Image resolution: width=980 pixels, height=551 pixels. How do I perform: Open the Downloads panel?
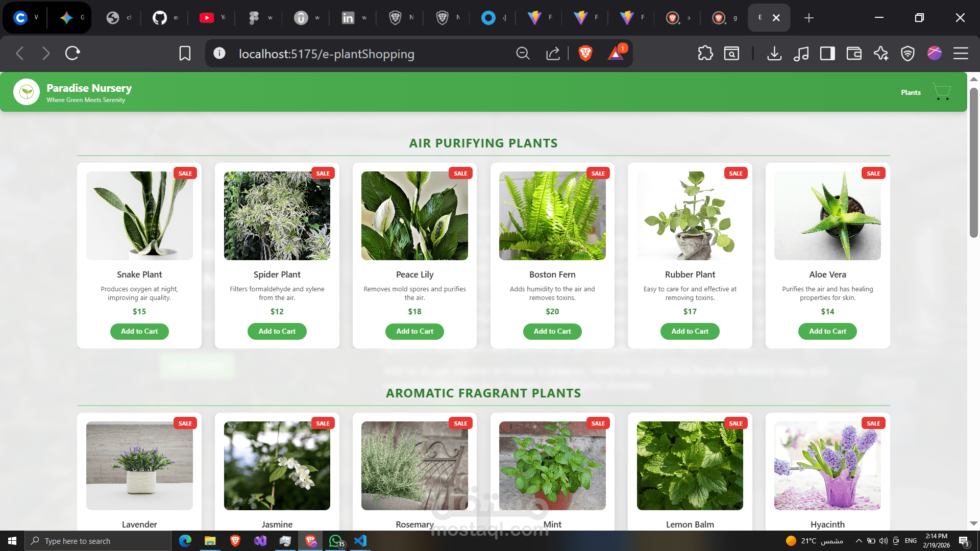click(775, 53)
